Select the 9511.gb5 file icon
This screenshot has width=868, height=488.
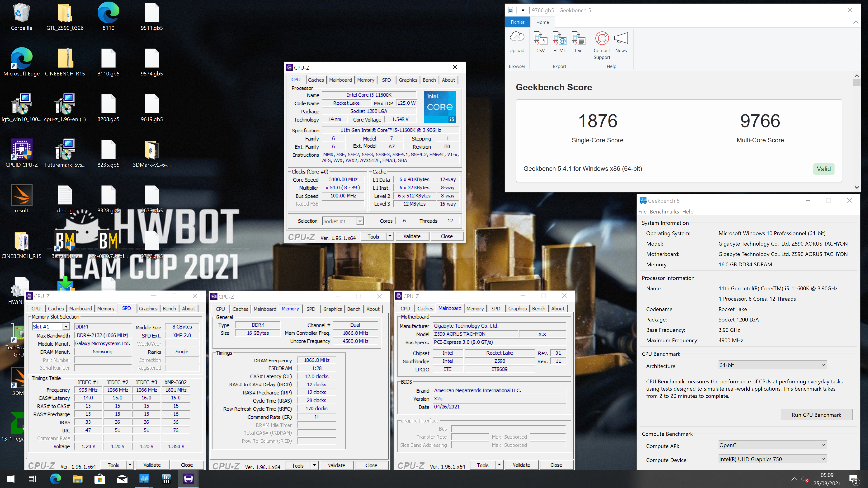[x=152, y=16]
